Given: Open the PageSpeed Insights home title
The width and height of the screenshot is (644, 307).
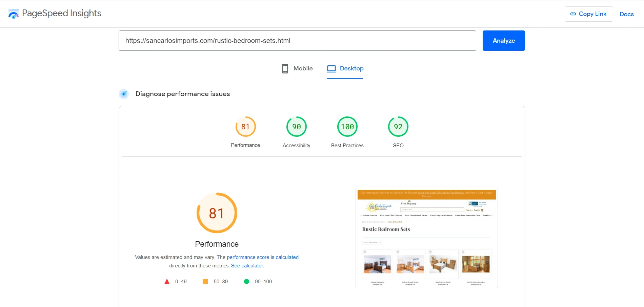Looking at the screenshot, I should pyautogui.click(x=62, y=13).
